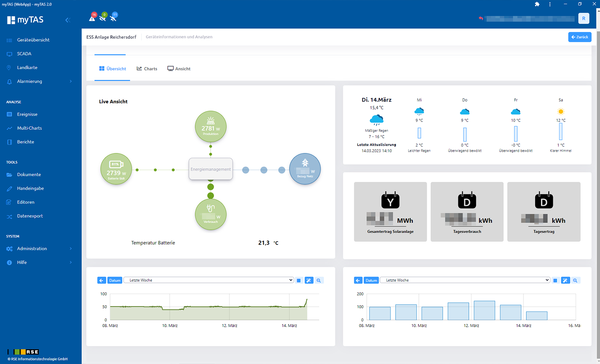The height and width of the screenshot is (364, 600).
Task: Click the Zurück button
Action: tap(580, 37)
